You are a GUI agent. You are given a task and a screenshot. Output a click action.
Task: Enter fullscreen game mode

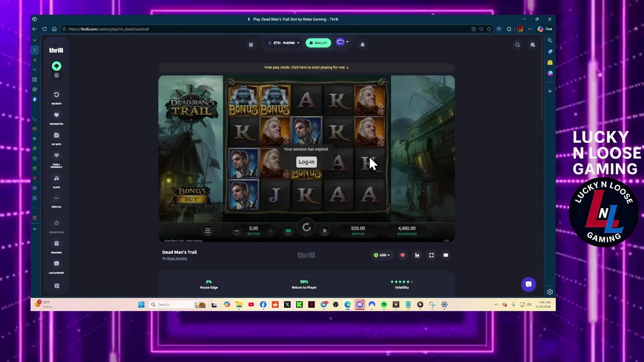pyautogui.click(x=431, y=255)
